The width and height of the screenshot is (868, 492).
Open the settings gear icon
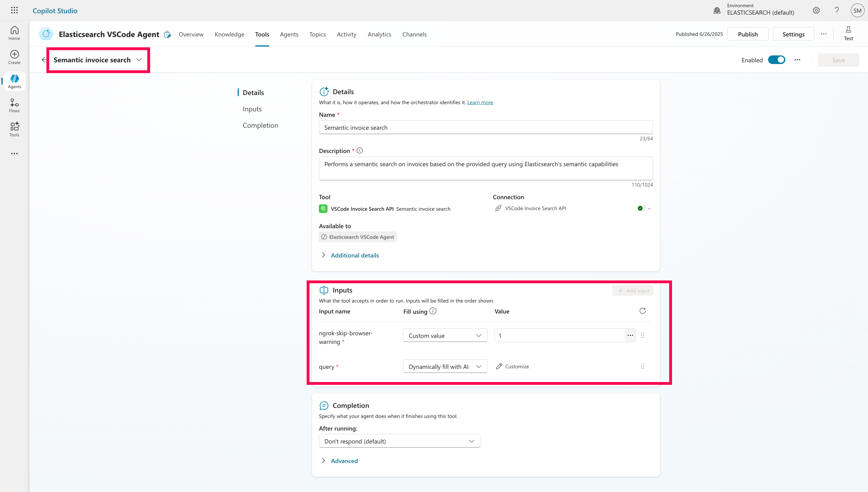tap(816, 10)
